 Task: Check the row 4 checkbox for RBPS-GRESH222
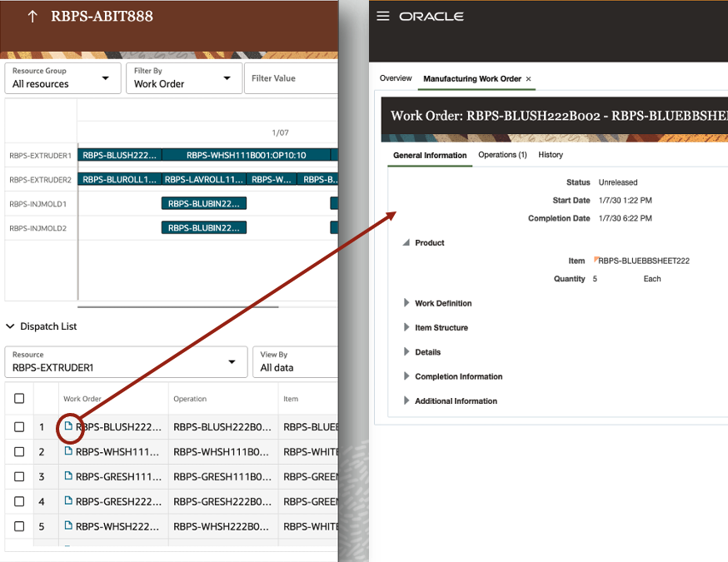click(19, 501)
